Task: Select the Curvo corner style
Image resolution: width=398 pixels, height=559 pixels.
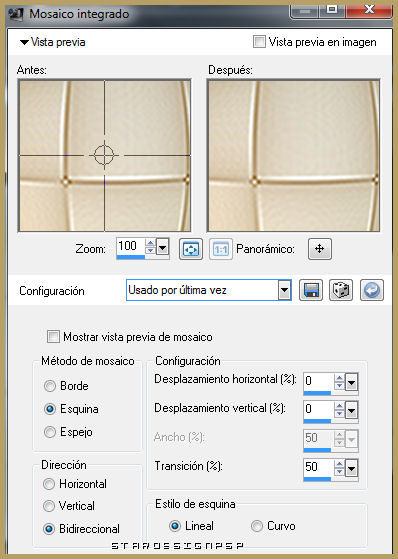Action: click(x=257, y=526)
